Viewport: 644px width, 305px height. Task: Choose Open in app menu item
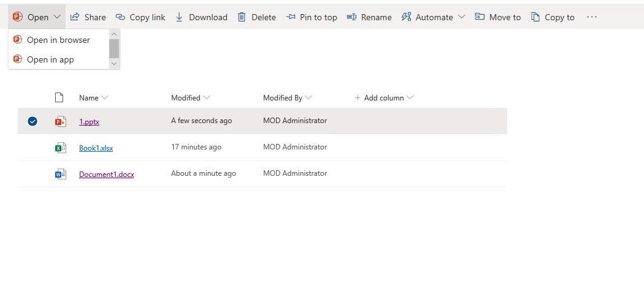pyautogui.click(x=59, y=59)
